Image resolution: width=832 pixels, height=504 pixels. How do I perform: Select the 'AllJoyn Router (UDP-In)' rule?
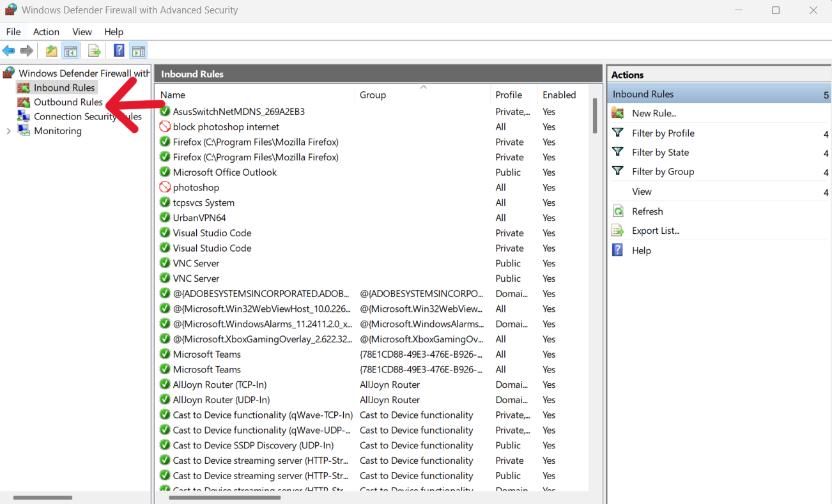pyautogui.click(x=221, y=400)
